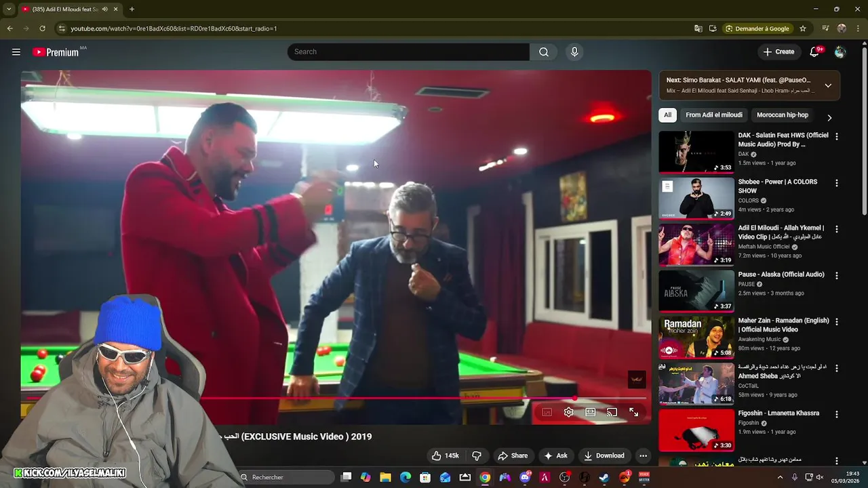The image size is (868, 488).
Task: Open Shobee - Power COLORS SHOW thumbnail
Action: pos(696,199)
